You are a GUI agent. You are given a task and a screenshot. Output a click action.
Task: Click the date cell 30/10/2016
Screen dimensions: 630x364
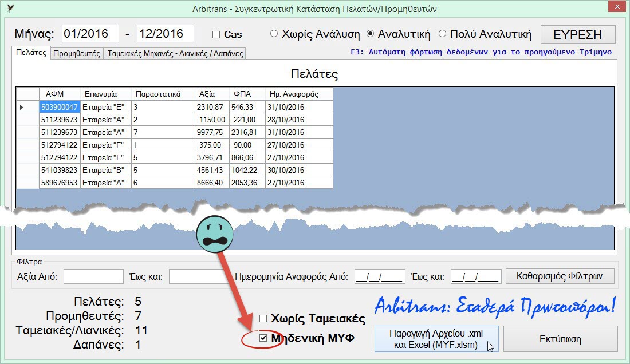[x=300, y=170]
